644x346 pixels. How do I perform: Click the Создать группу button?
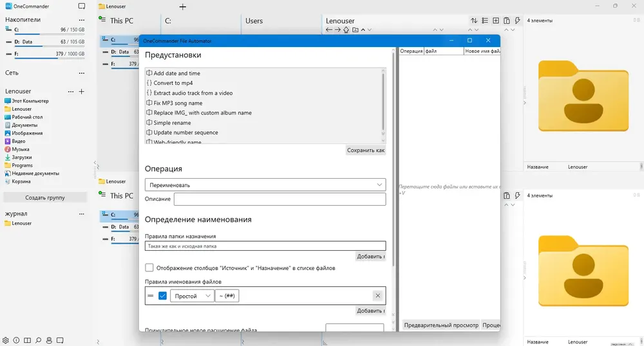[45, 197]
